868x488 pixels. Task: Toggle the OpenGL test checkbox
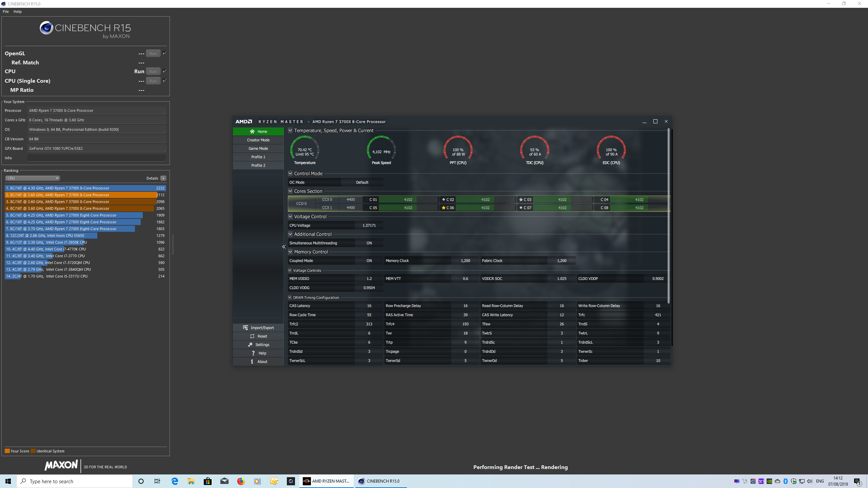pos(164,53)
